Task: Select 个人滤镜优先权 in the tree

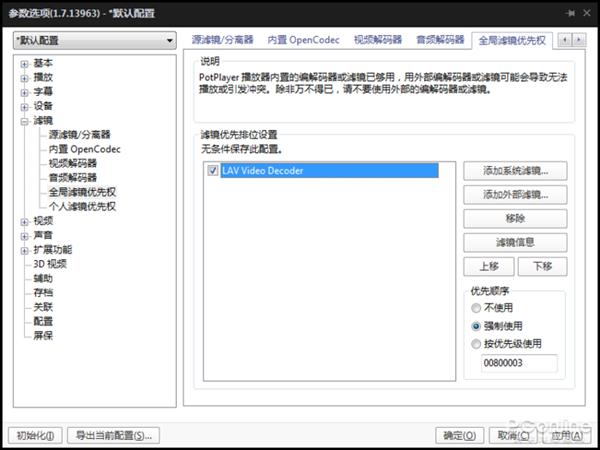Action: (x=82, y=206)
